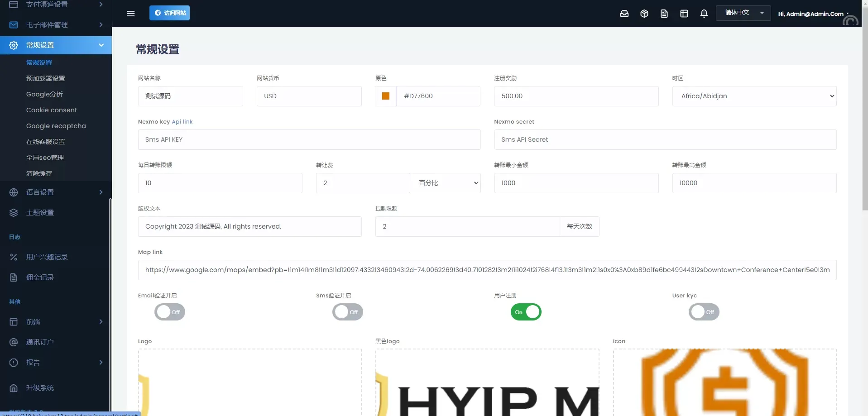Click the globe icon for 语言设置
Viewport: 868px width, 416px height.
(14, 192)
